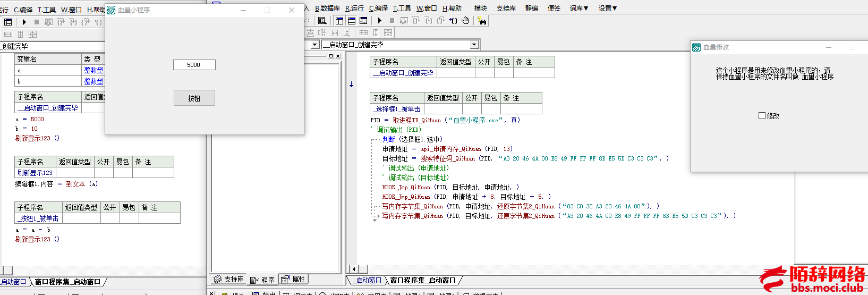The height and width of the screenshot is (295, 868).
Task: Click the run-to-cursor arrow braces icon
Action: click(453, 21)
